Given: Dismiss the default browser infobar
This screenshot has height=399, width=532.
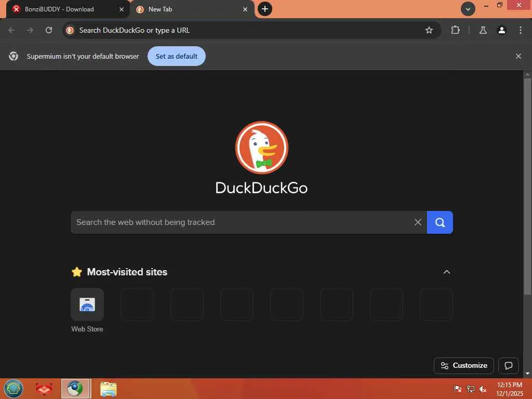Looking at the screenshot, I should [518, 56].
